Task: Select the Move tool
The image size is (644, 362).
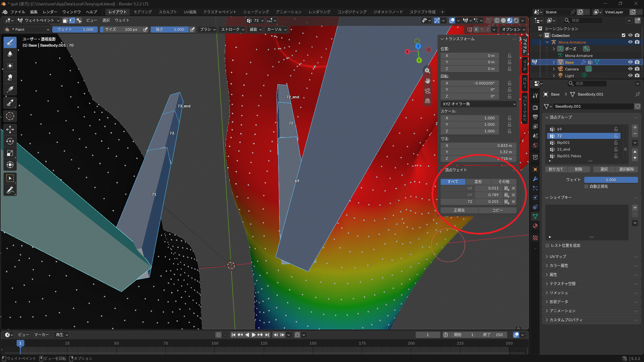Action: click(10, 130)
